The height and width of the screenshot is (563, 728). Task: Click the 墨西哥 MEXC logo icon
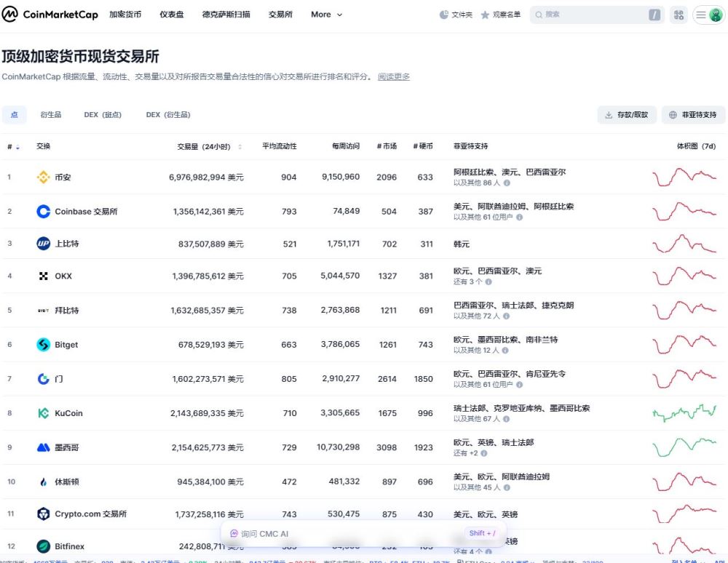pyautogui.click(x=43, y=447)
